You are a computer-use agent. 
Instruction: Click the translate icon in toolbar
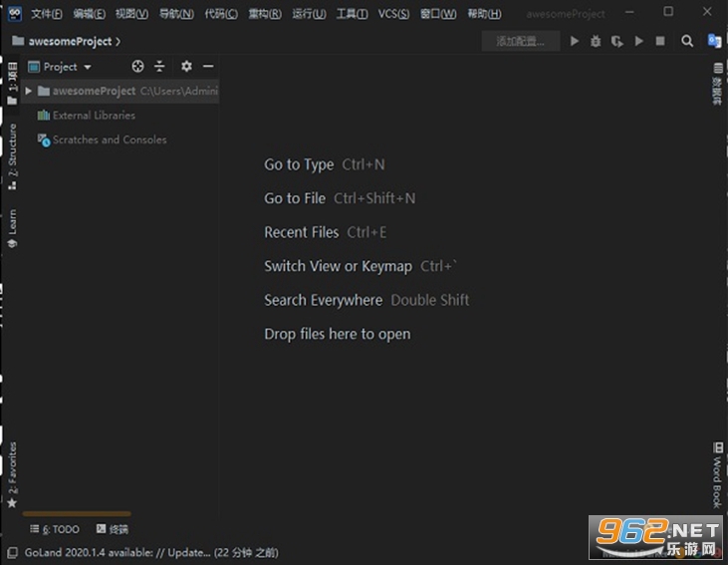click(714, 41)
